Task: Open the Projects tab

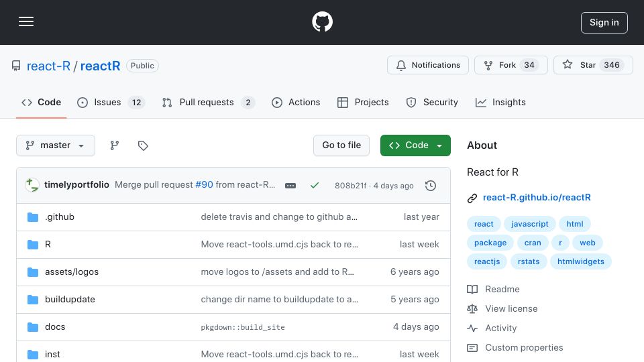Action: point(363,102)
